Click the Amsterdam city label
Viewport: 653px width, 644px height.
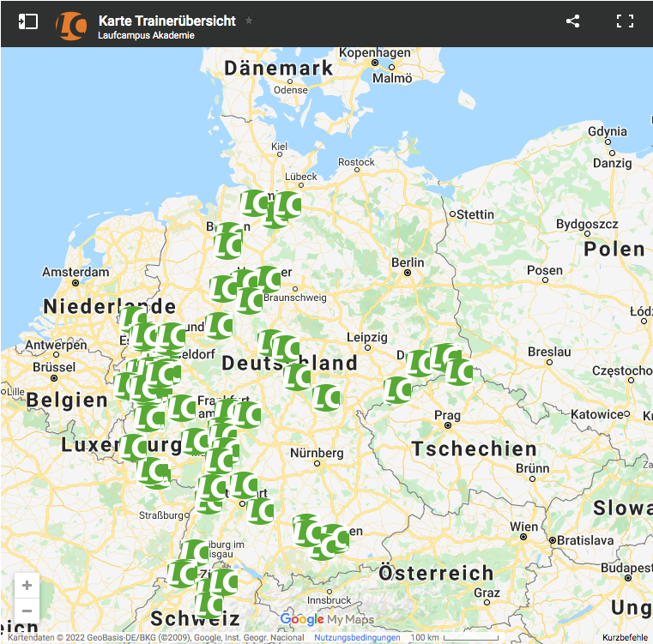pos(76,272)
